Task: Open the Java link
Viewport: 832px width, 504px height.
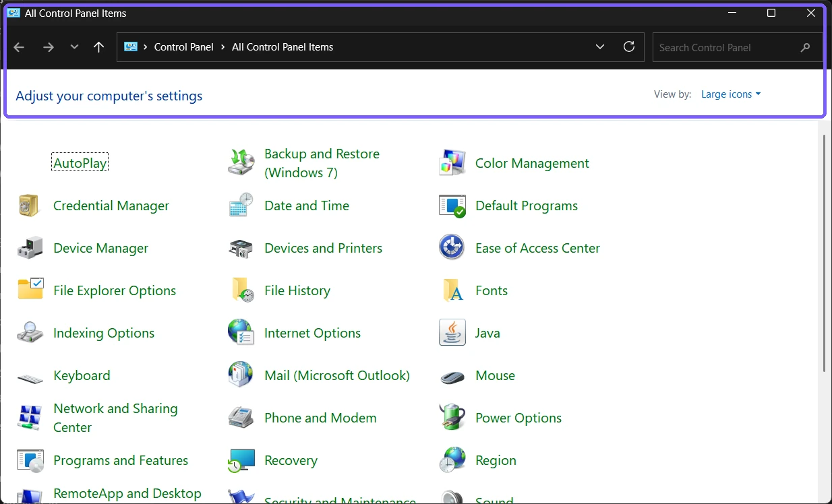Action: tap(487, 333)
